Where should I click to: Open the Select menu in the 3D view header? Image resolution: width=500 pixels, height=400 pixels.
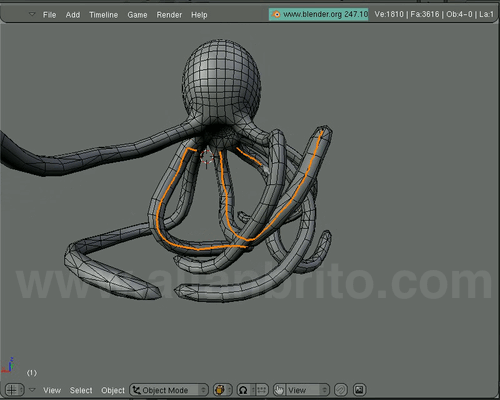click(81, 390)
